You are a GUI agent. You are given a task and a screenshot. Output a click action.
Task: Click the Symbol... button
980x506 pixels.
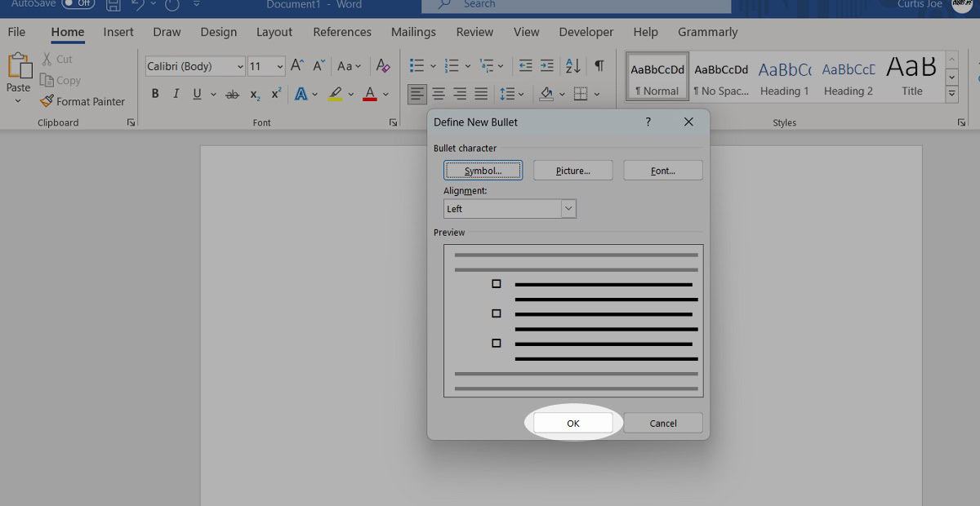pyautogui.click(x=483, y=171)
